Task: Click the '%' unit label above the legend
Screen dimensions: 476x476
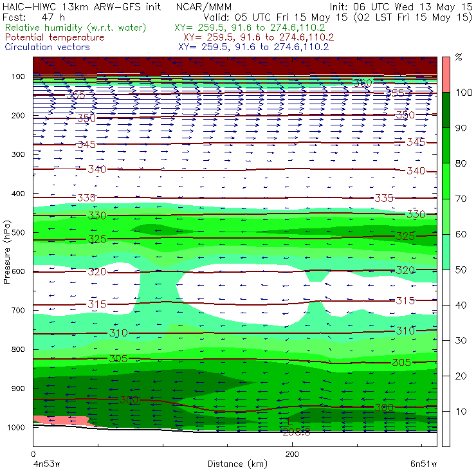Action: pos(459,57)
